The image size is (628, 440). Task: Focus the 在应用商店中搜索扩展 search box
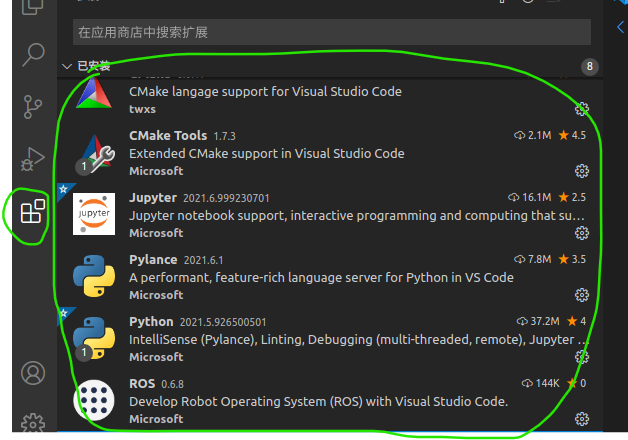[332, 32]
